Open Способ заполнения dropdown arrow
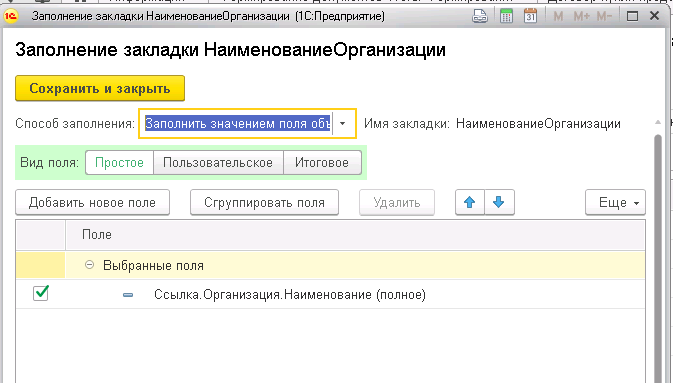 click(343, 124)
